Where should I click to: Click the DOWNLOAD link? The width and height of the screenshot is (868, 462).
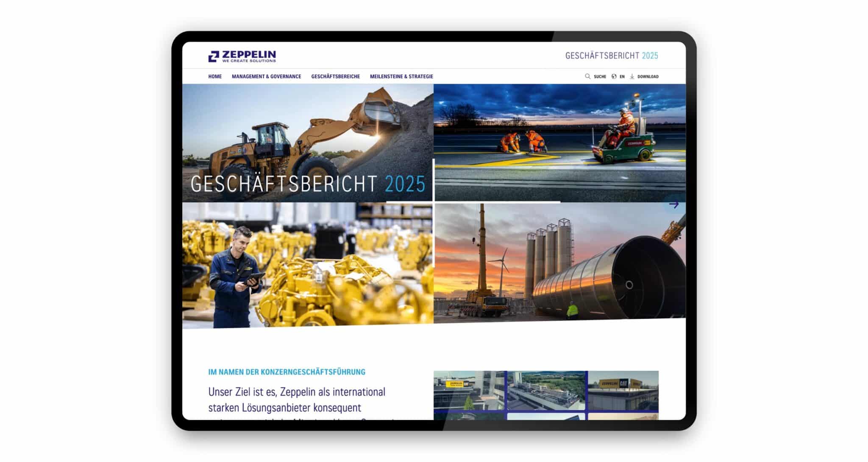[648, 77]
